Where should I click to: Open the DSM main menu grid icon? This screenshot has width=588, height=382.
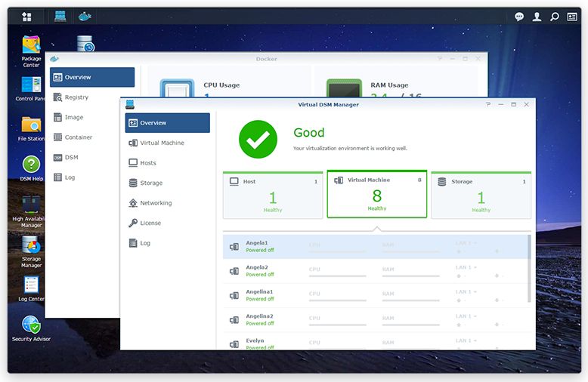pyautogui.click(x=26, y=17)
